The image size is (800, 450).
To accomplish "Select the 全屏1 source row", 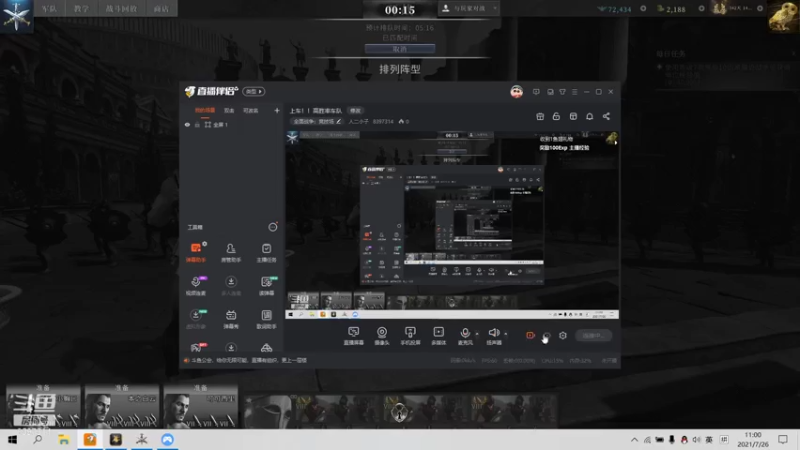I will point(232,124).
